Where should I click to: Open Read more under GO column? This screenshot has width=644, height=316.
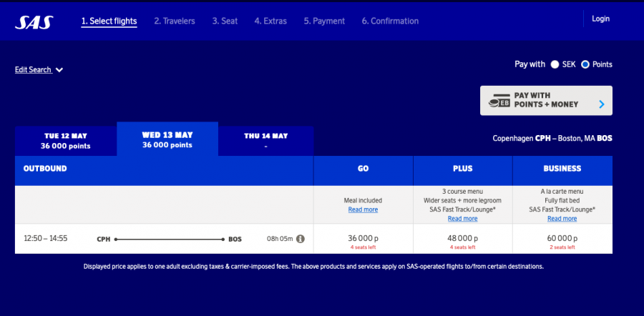click(x=363, y=209)
